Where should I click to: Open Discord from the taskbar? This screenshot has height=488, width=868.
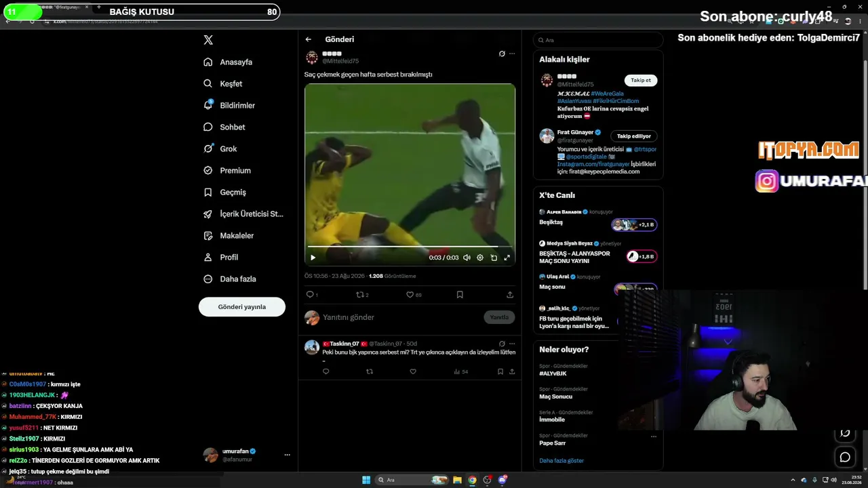tap(502, 480)
